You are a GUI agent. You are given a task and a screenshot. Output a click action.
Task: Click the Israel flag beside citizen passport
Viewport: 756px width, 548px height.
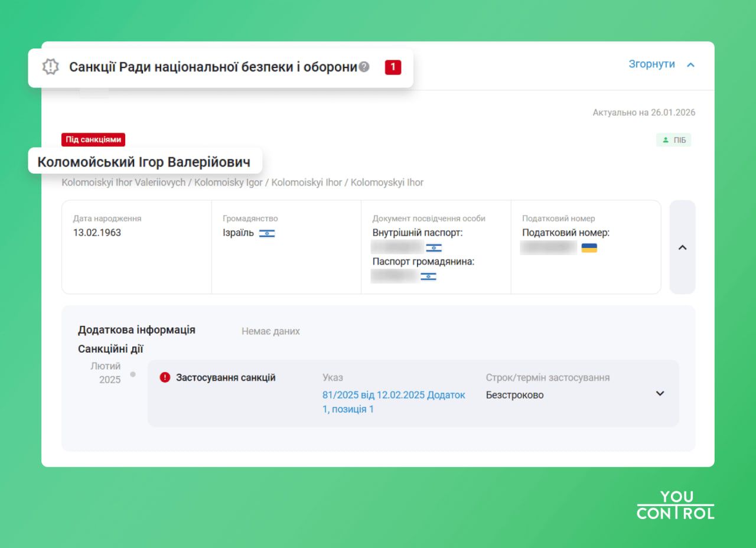point(428,276)
